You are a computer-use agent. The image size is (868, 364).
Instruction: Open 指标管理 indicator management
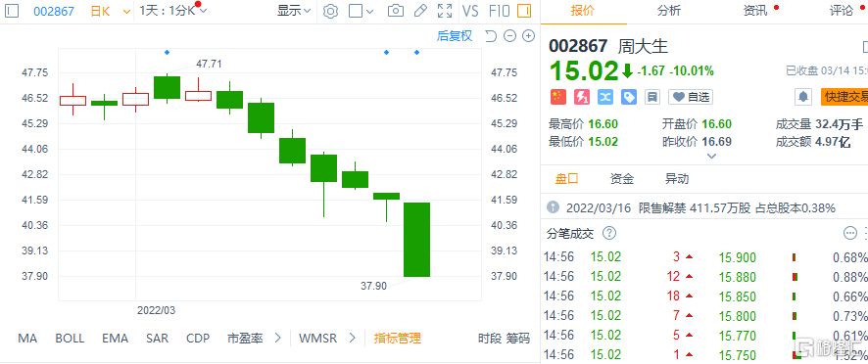398,338
